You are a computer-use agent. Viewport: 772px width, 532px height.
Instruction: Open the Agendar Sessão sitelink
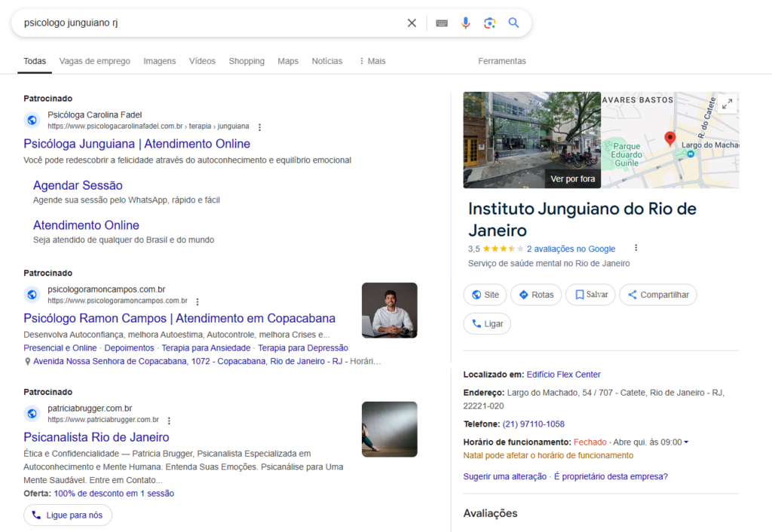pos(78,185)
